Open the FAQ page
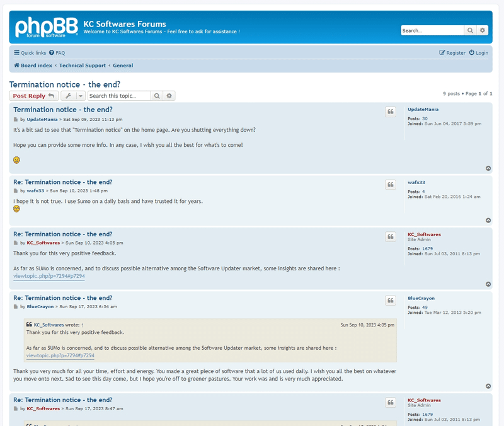 pos(57,53)
